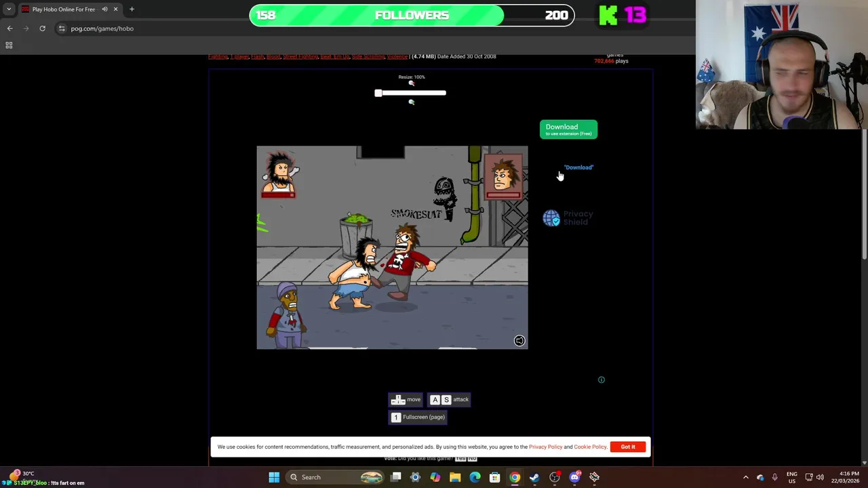Viewport: 868px width, 488px height.
Task: Open the Cookie Policy link
Action: [x=590, y=447]
